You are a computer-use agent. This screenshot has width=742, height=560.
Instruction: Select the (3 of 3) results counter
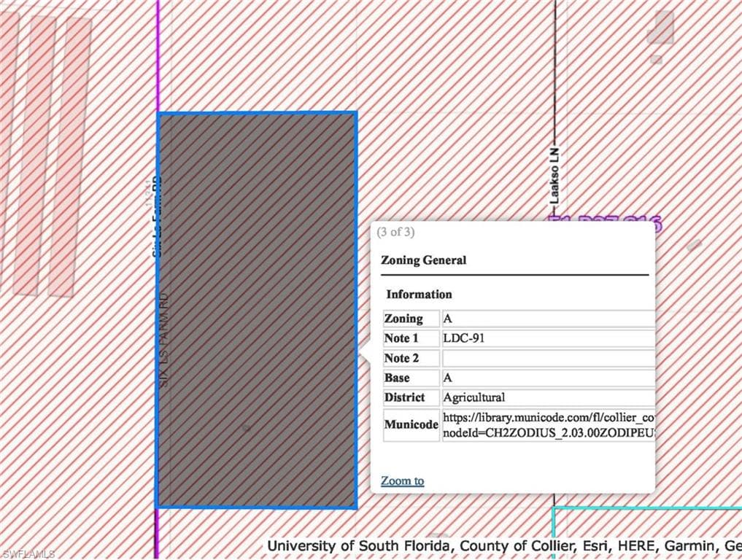[395, 232]
